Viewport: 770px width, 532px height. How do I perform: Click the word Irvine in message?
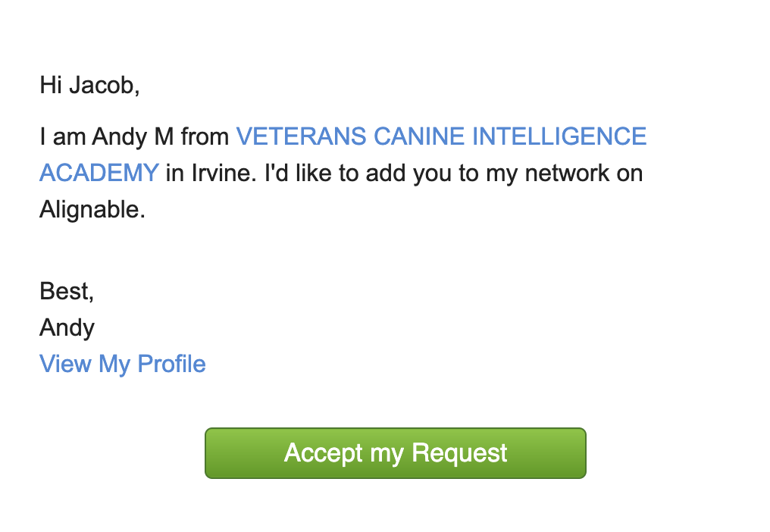pos(224,173)
